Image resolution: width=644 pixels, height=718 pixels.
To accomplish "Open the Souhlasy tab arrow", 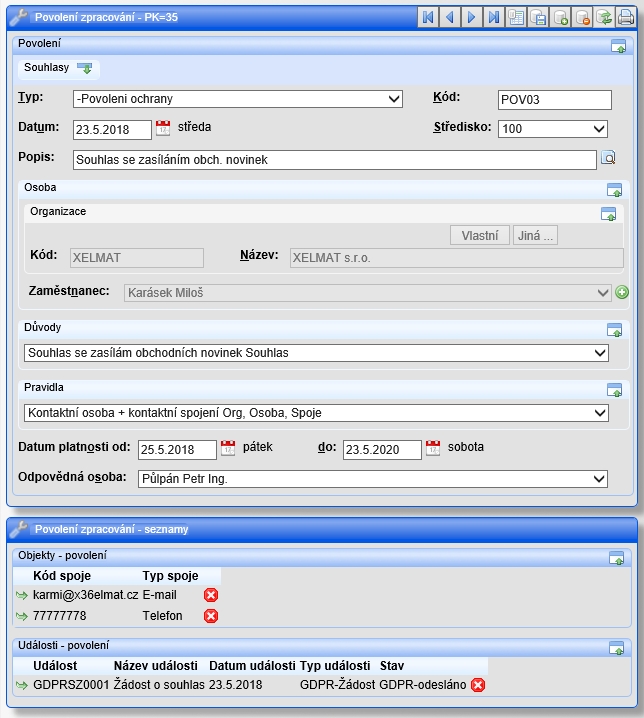I will click(x=85, y=68).
